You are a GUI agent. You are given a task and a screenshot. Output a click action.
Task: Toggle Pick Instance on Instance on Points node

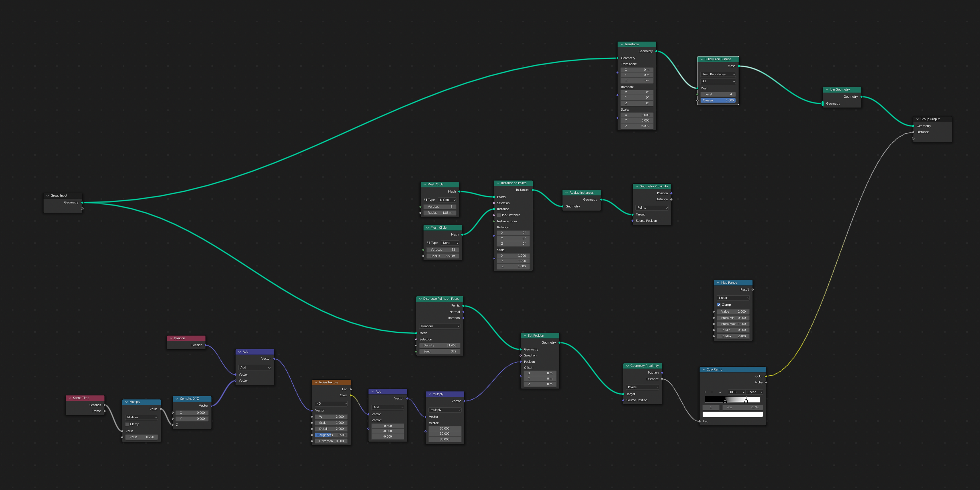499,215
